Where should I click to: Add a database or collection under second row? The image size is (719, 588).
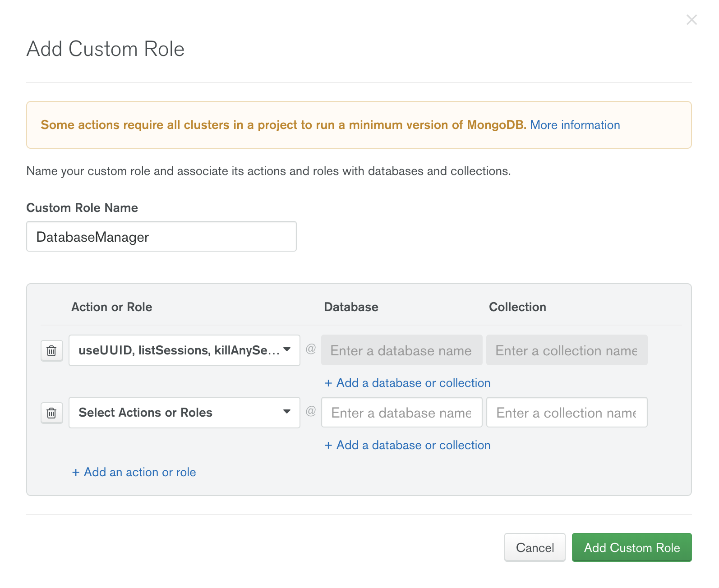(x=407, y=445)
